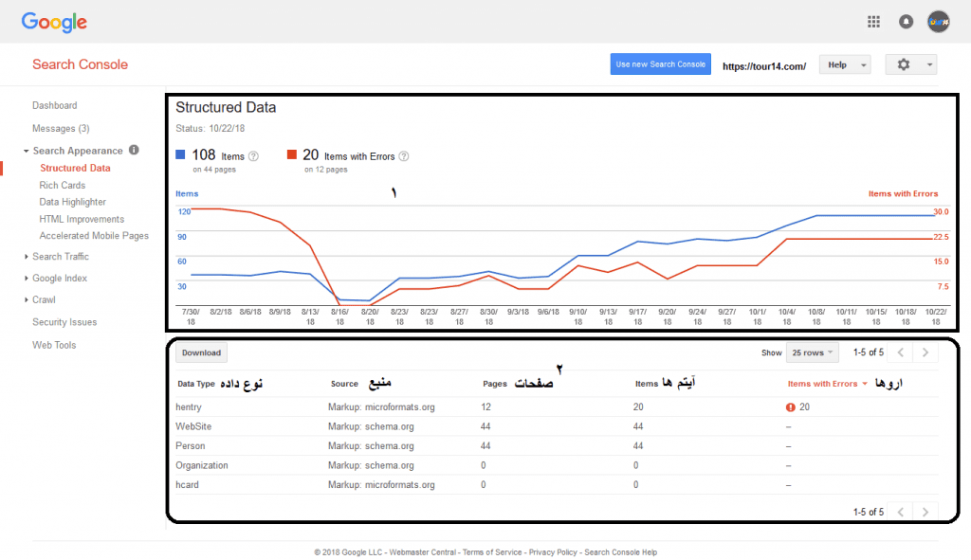Click info icon beside Search Appearance

click(x=134, y=150)
